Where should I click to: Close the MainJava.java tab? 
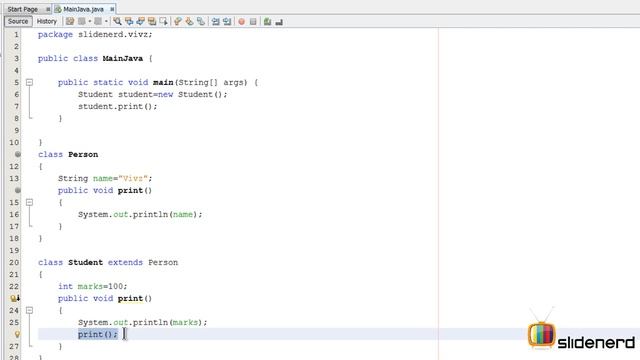pos(112,9)
